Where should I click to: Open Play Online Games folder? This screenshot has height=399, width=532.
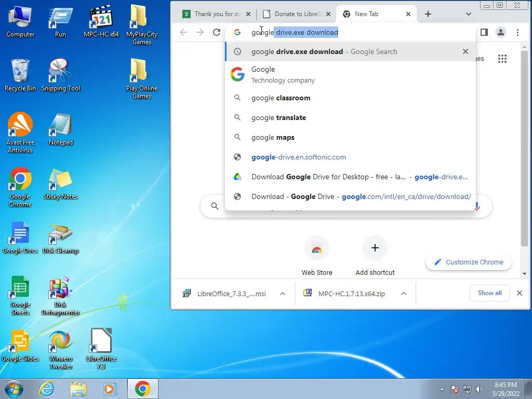click(141, 79)
